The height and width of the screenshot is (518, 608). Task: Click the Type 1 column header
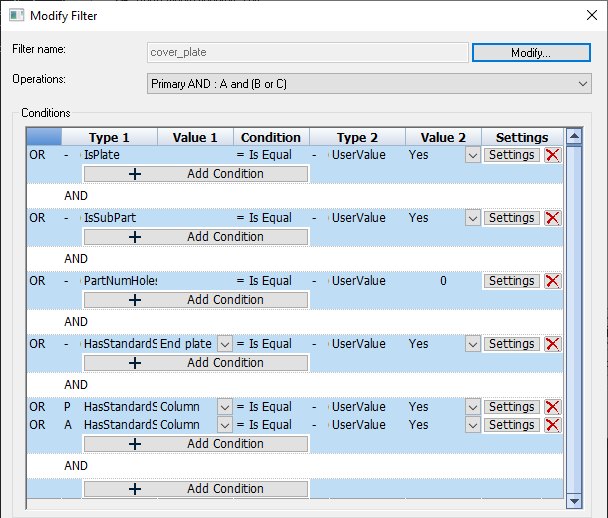point(109,137)
